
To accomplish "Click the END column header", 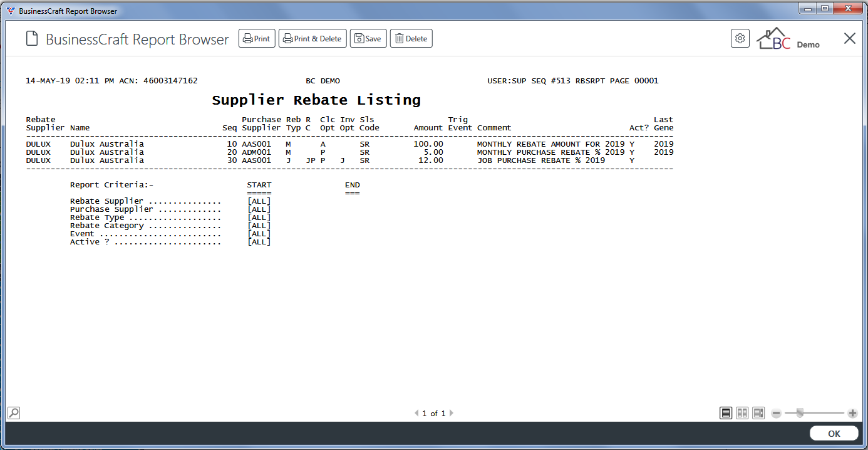I will (353, 185).
